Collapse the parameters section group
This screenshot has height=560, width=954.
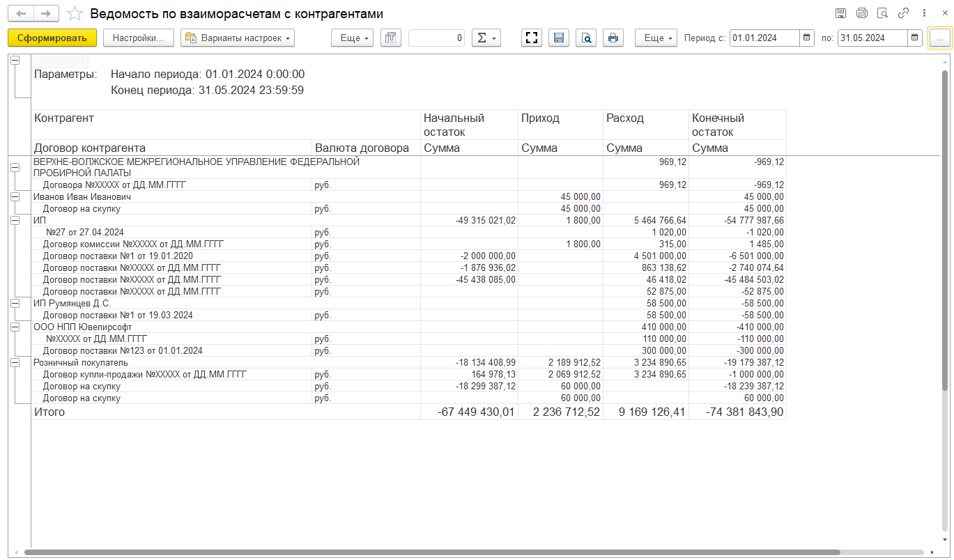coord(15,61)
